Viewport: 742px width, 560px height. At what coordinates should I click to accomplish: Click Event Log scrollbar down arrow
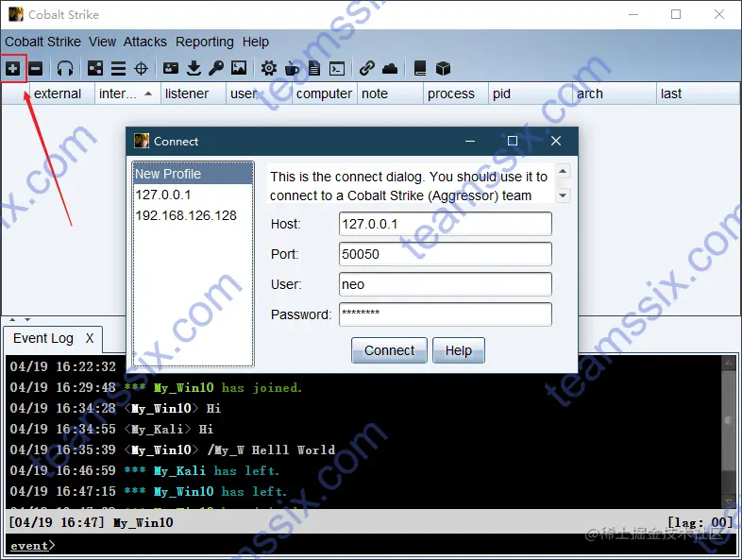click(729, 501)
